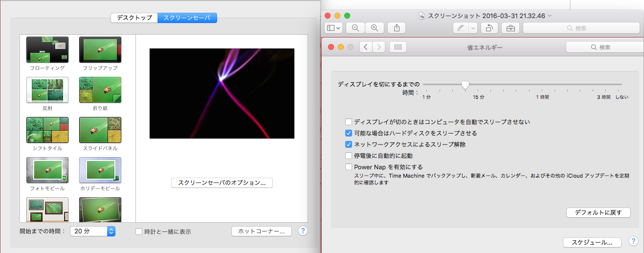Screen dimensions: 644x253
Task: Click the zoom in magnifier in Preview
Action: click(375, 28)
